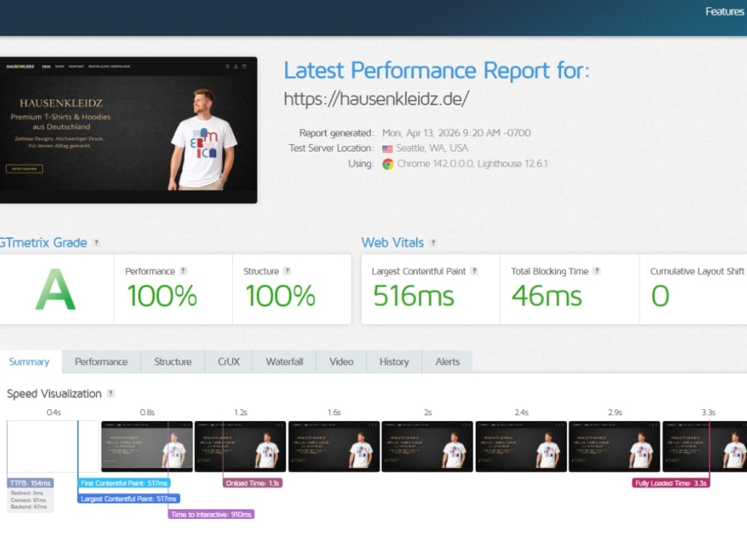
Task: Click the Performance 100% value
Action: tap(162, 296)
